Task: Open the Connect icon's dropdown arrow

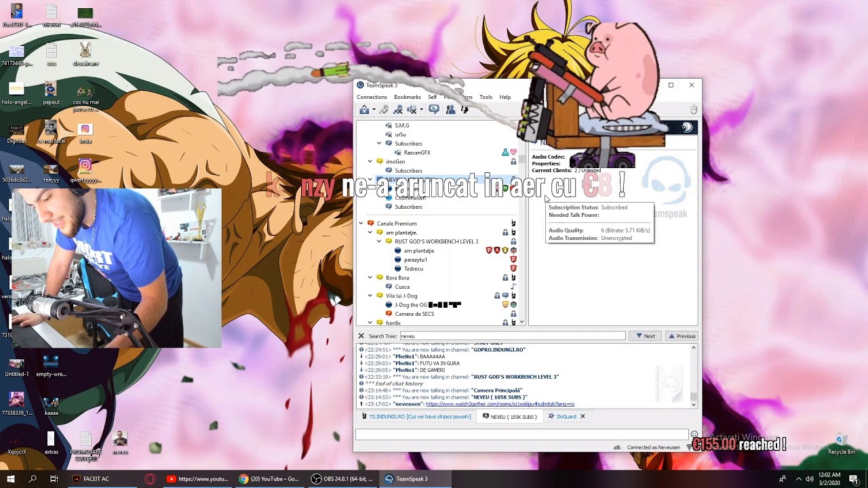Action: click(374, 110)
